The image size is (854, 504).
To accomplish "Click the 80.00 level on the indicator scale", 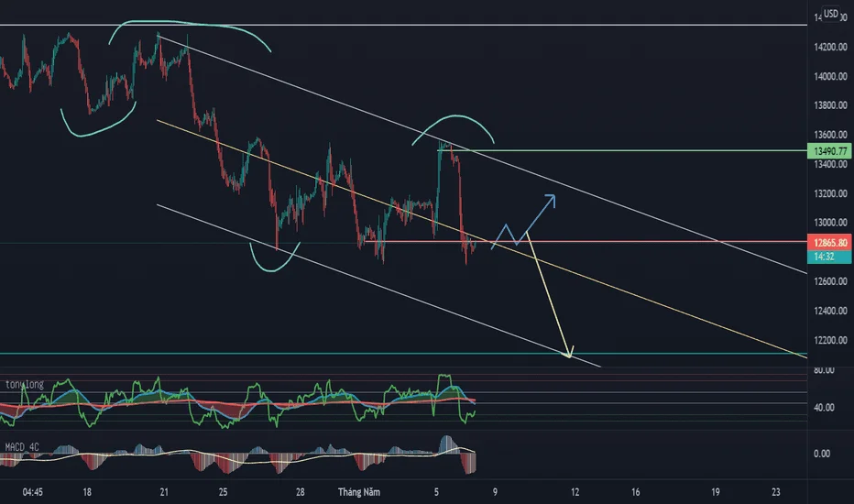I will 822,369.
